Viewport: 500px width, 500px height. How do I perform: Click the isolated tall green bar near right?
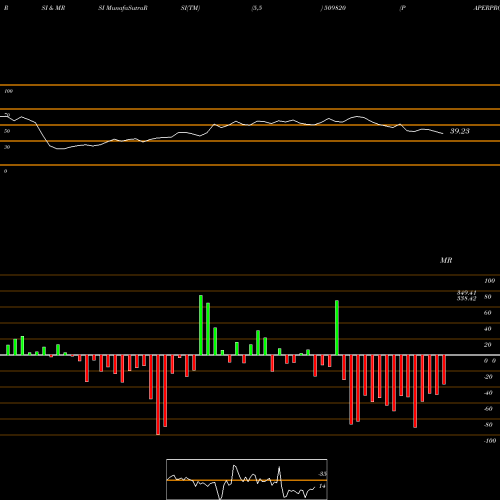[x=337, y=328]
